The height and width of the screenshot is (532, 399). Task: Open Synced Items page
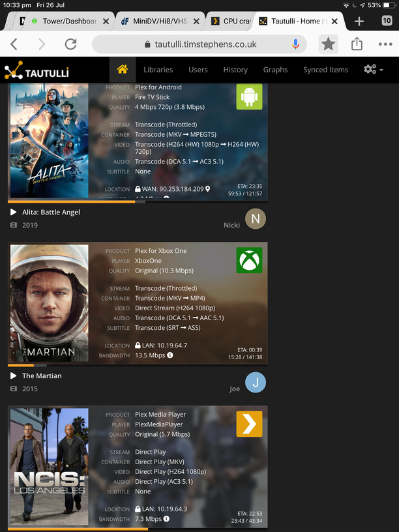pos(326,70)
